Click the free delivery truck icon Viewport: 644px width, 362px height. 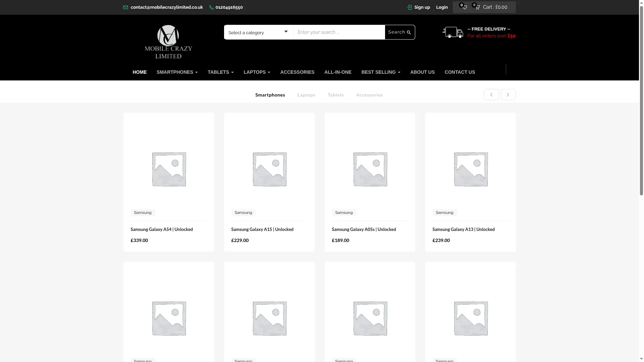click(x=453, y=33)
